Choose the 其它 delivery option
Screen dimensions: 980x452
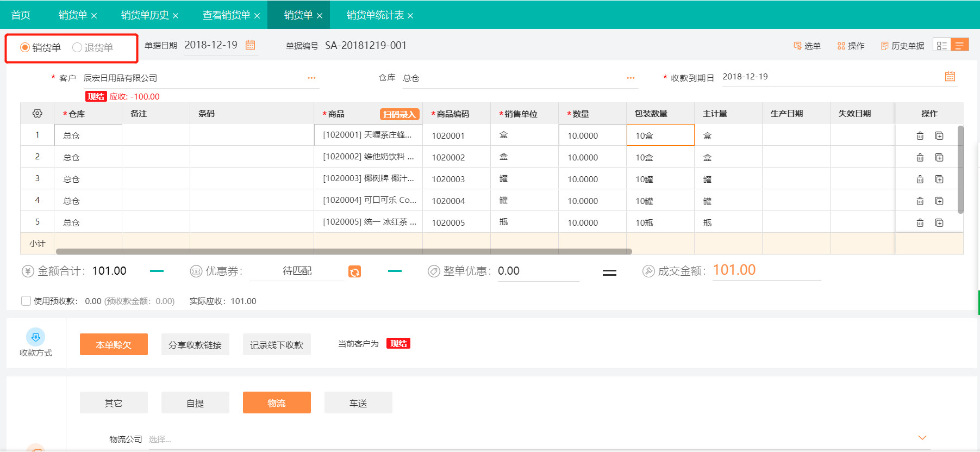coord(114,403)
